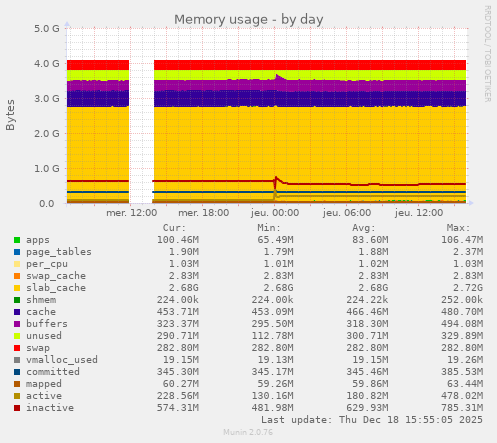This screenshot has width=497, height=443.
Task: Click the 'per_cpu' legend label
Action: pyautogui.click(x=47, y=264)
